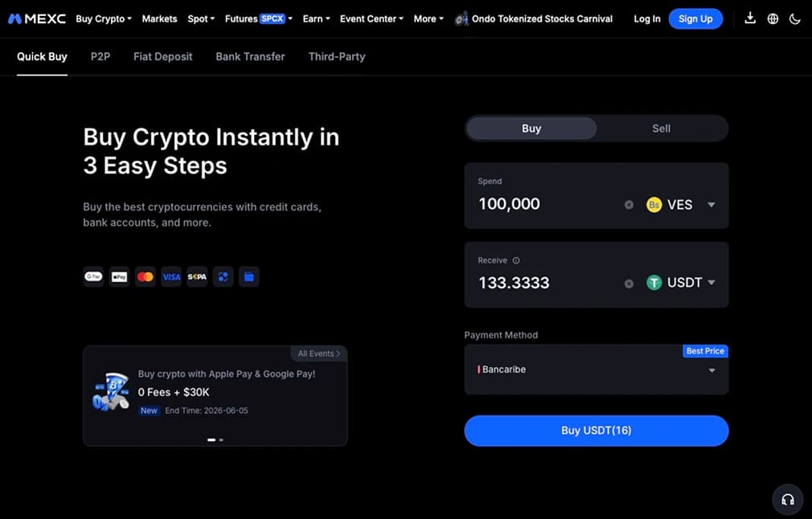Select the Quick Buy tab
Viewport: 812px width, 519px height.
42,57
